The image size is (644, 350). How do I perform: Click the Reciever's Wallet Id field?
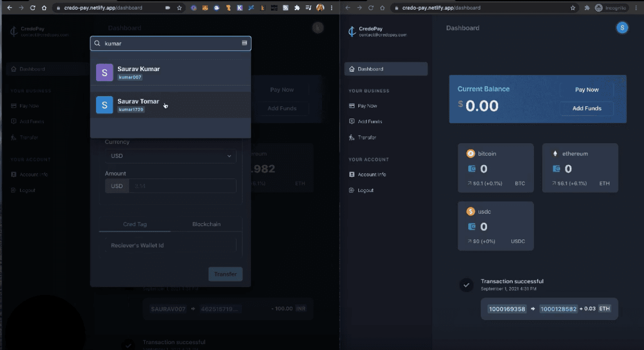pyautogui.click(x=171, y=245)
